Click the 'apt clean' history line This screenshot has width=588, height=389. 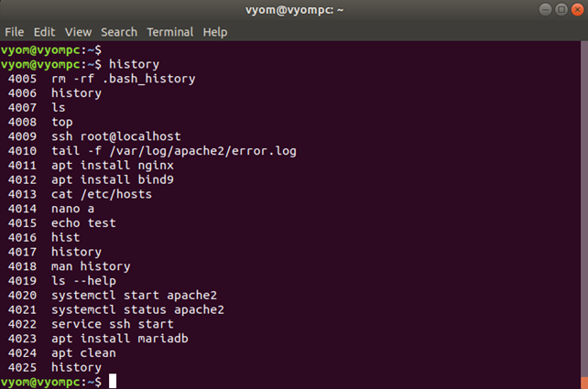coord(83,353)
